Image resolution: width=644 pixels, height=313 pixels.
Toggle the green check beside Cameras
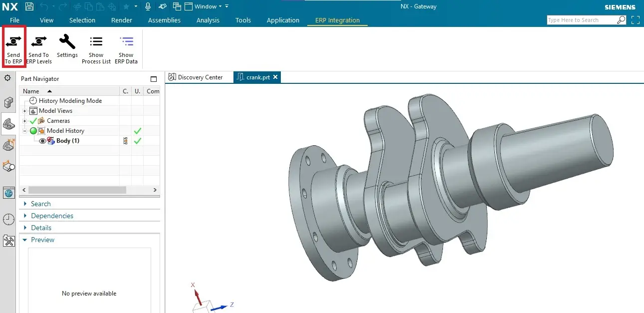[x=33, y=121]
